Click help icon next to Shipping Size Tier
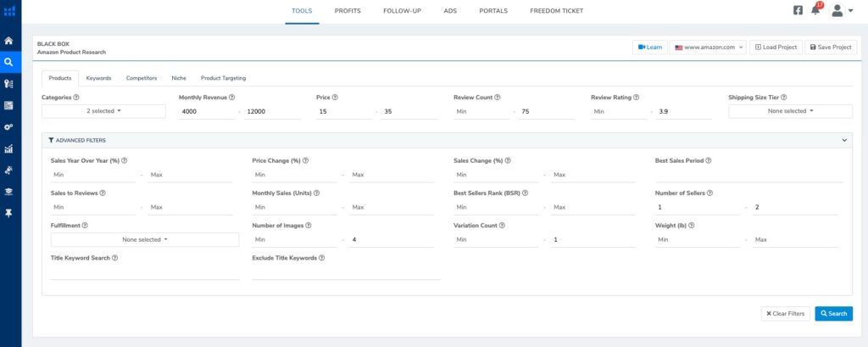The height and width of the screenshot is (347, 868). (x=784, y=97)
